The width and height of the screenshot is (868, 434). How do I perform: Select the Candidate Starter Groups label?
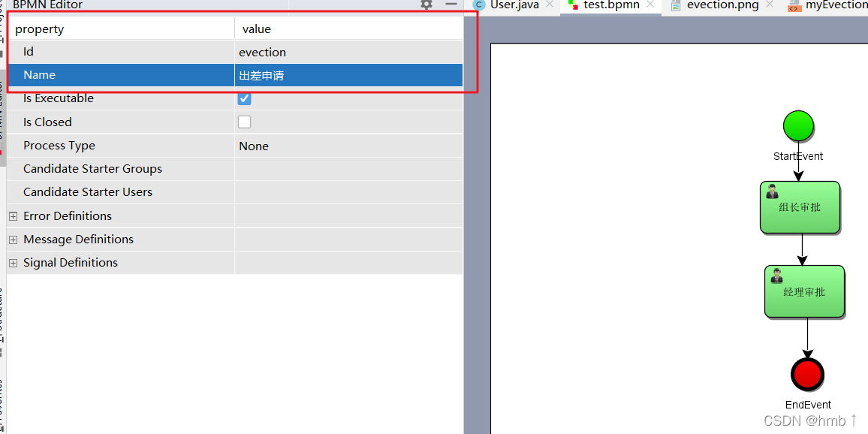pos(93,169)
